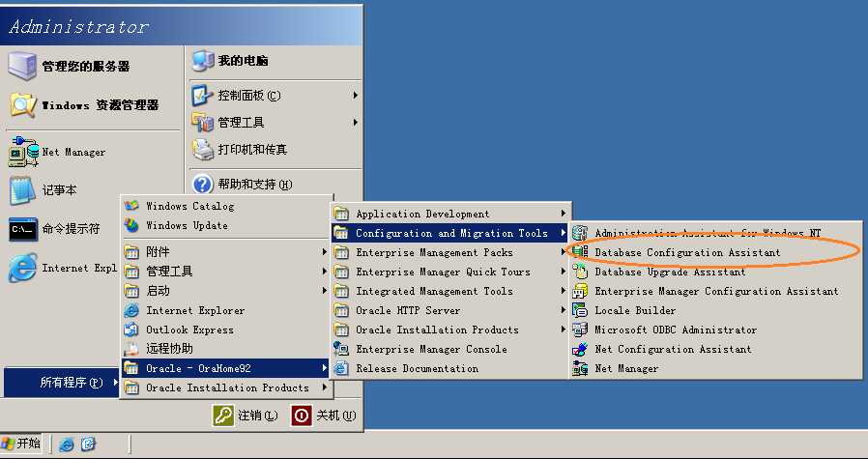Click the second quick launch icon
Screen dimensions: 868x459
[x=89, y=445]
